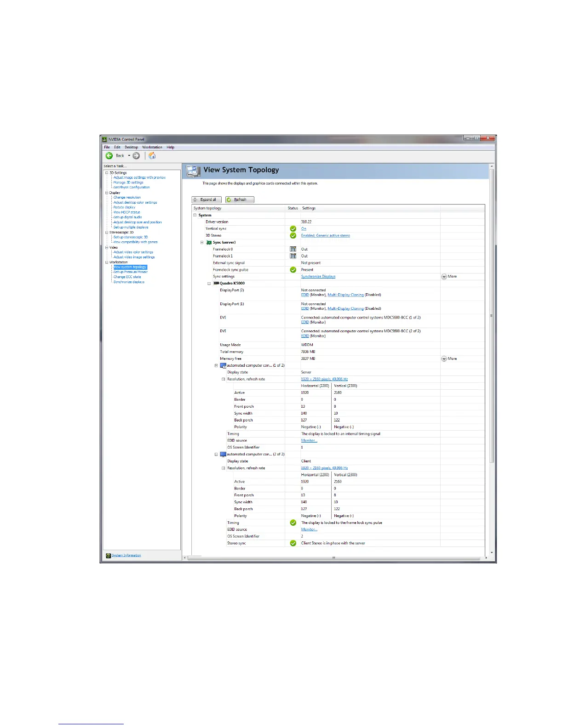Collapse the System topology node

pyautogui.click(x=195, y=215)
